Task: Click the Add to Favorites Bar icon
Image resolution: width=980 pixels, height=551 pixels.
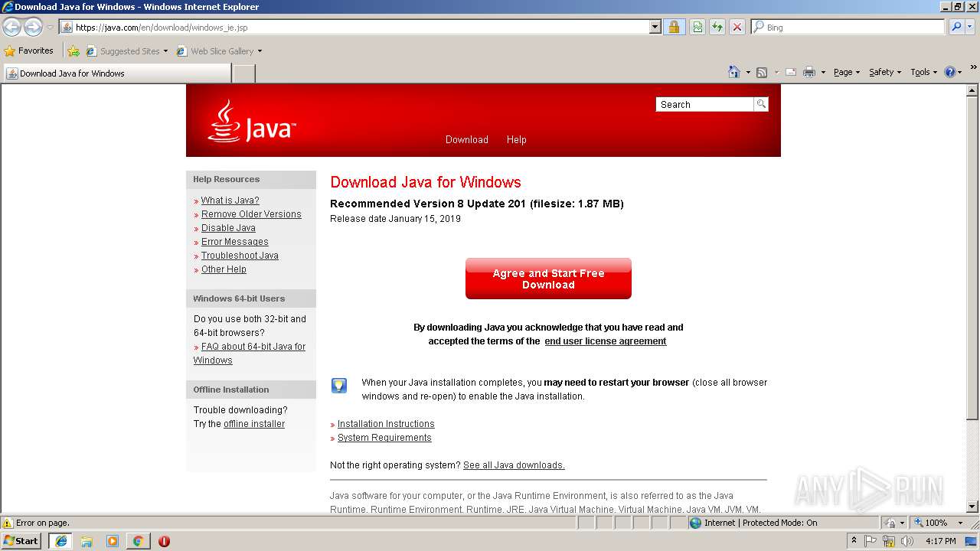Action: click(73, 51)
